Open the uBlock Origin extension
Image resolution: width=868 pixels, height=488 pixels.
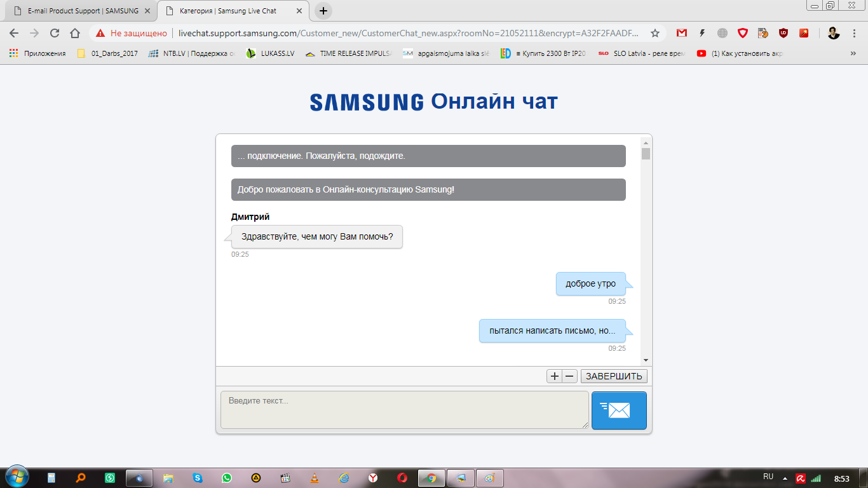pos(783,33)
